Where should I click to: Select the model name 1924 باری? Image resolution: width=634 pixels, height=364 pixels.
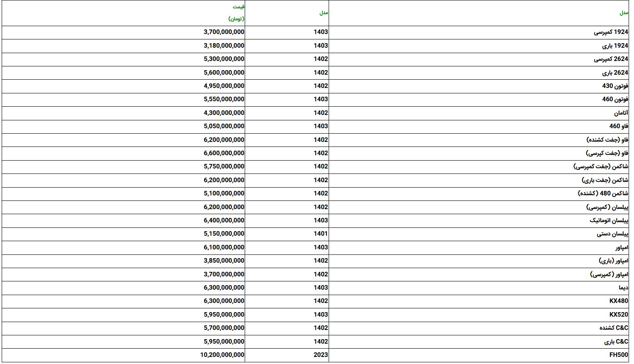615,46
